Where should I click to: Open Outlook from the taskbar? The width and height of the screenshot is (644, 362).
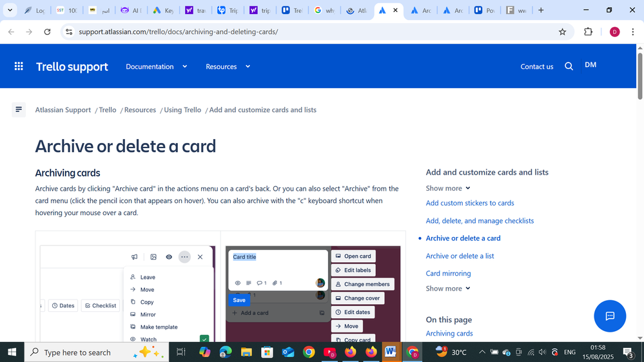coord(288,352)
